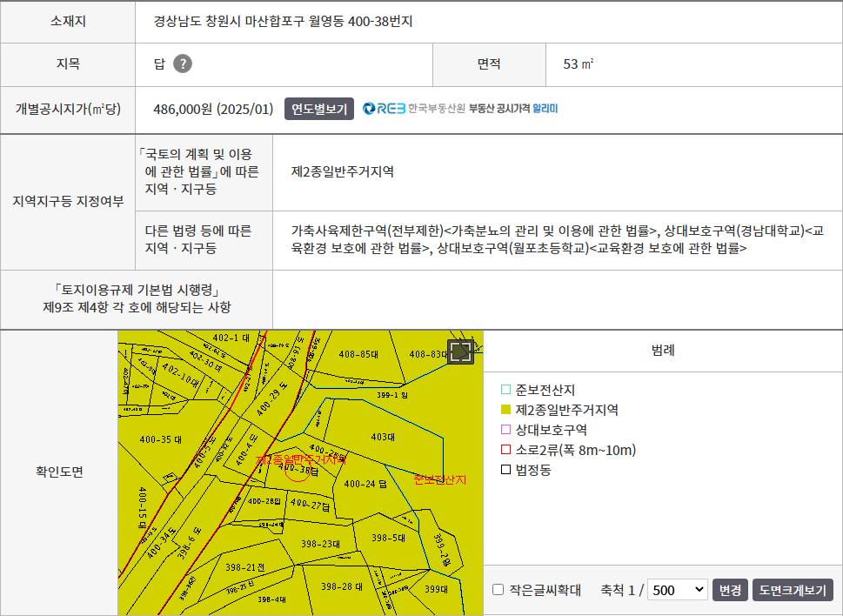This screenshot has height=616, width=843.
Task: Click the 개별공시지가(㎡당) row header
Action: (68, 109)
